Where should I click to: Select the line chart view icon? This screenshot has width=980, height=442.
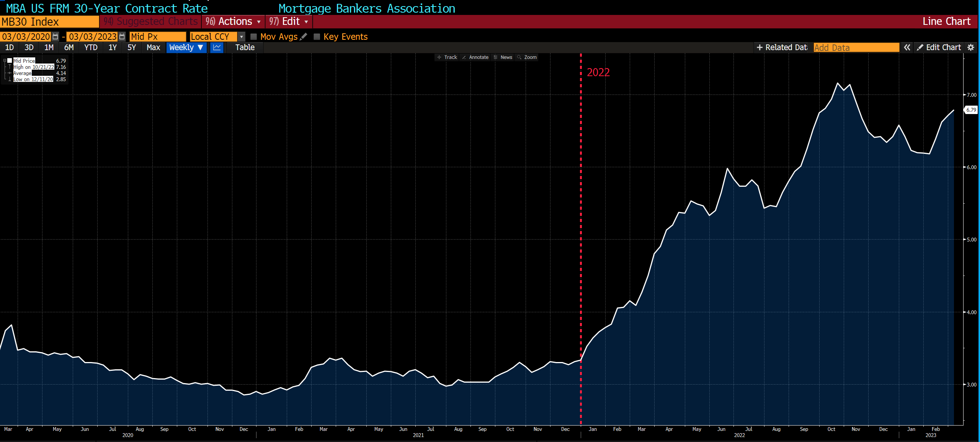coord(217,47)
